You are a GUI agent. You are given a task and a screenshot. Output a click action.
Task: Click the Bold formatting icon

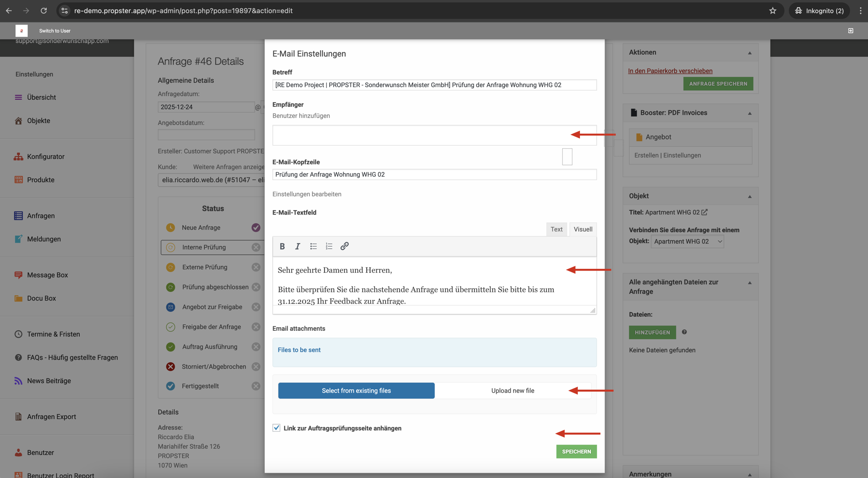(x=282, y=246)
